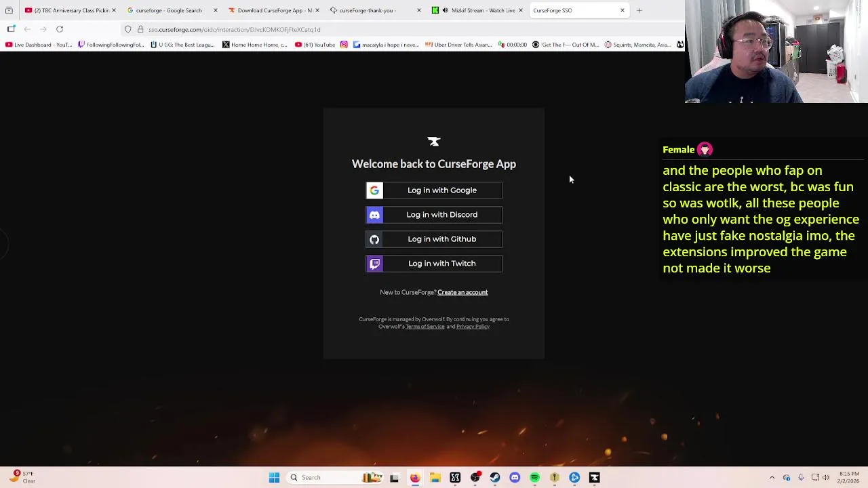868x488 pixels.
Task: Close the curseforge Google Search tab
Action: click(x=215, y=10)
